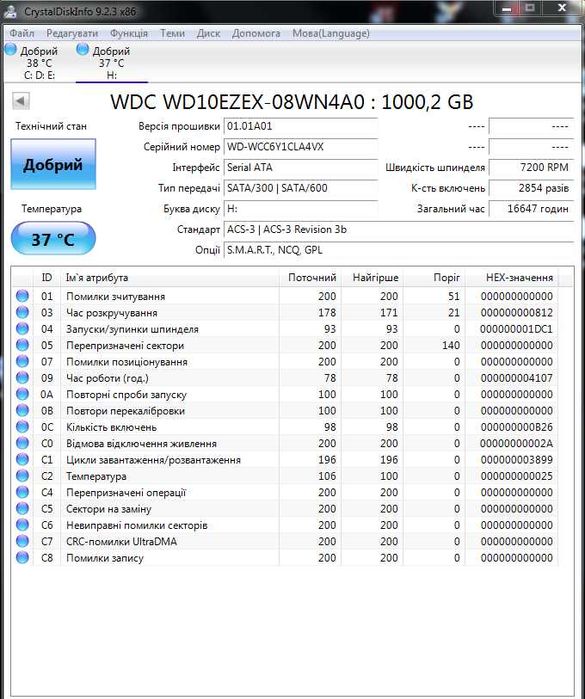Open the Редагувати menu
Image resolution: width=585 pixels, height=699 pixels.
[x=72, y=33]
